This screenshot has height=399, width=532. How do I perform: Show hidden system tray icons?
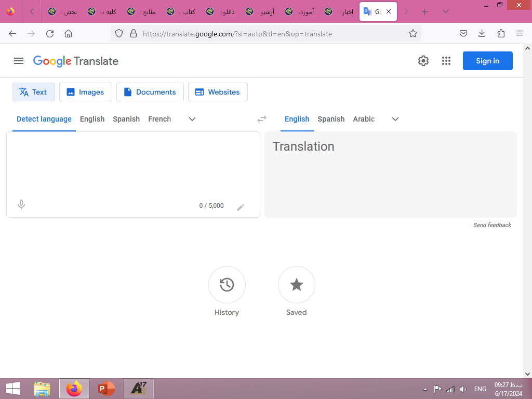pyautogui.click(x=425, y=389)
